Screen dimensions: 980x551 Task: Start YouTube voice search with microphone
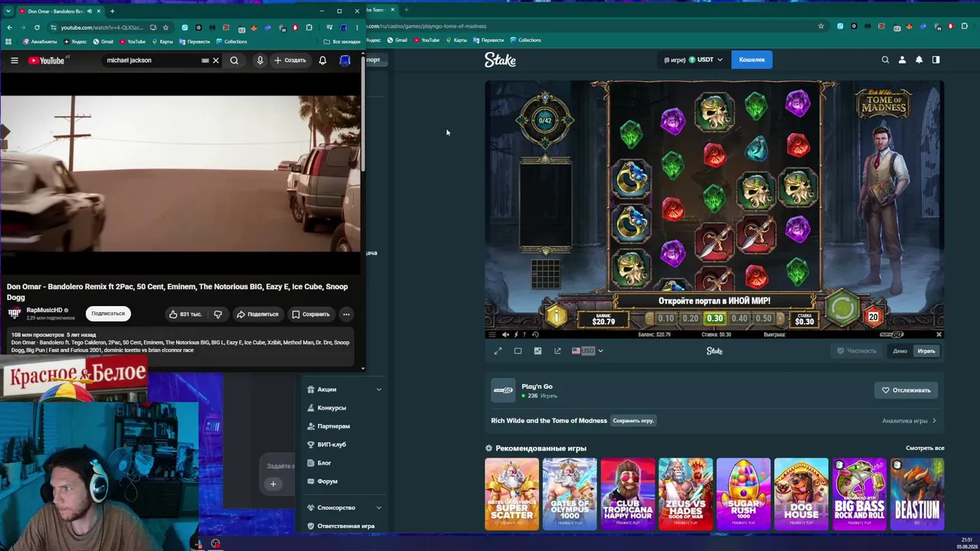tap(260, 60)
